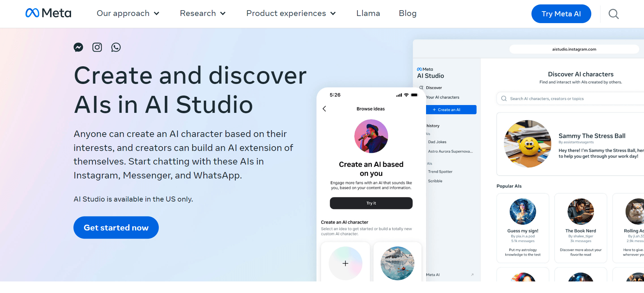Tap the mountain landscape idea thumbnail
This screenshot has height=293, width=644.
pyautogui.click(x=397, y=263)
